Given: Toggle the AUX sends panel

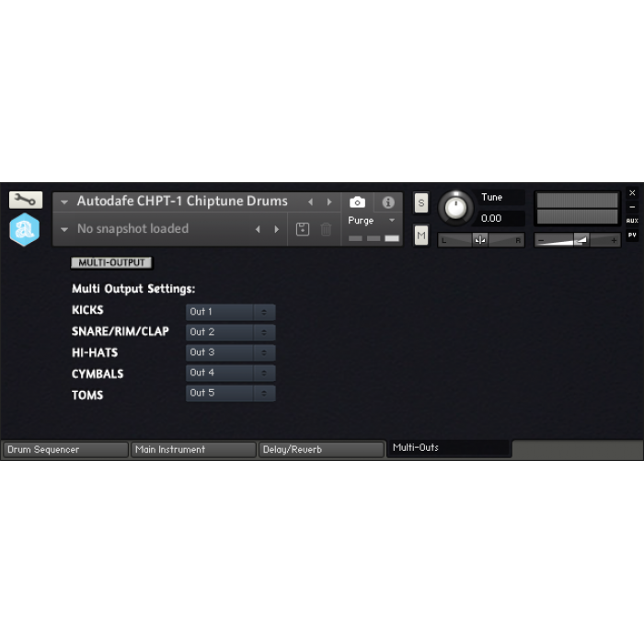Looking at the screenshot, I should (632, 221).
